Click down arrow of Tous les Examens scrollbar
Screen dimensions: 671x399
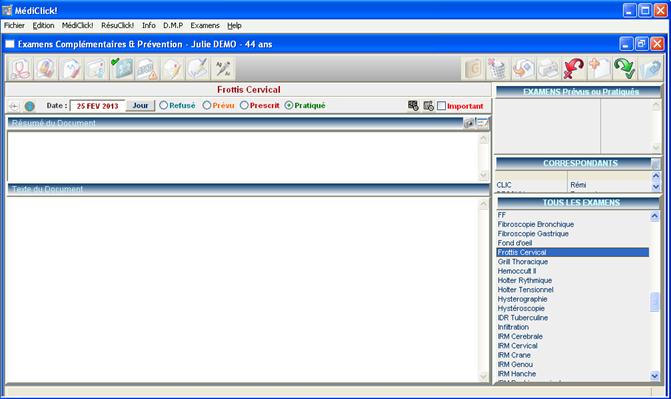(654, 376)
